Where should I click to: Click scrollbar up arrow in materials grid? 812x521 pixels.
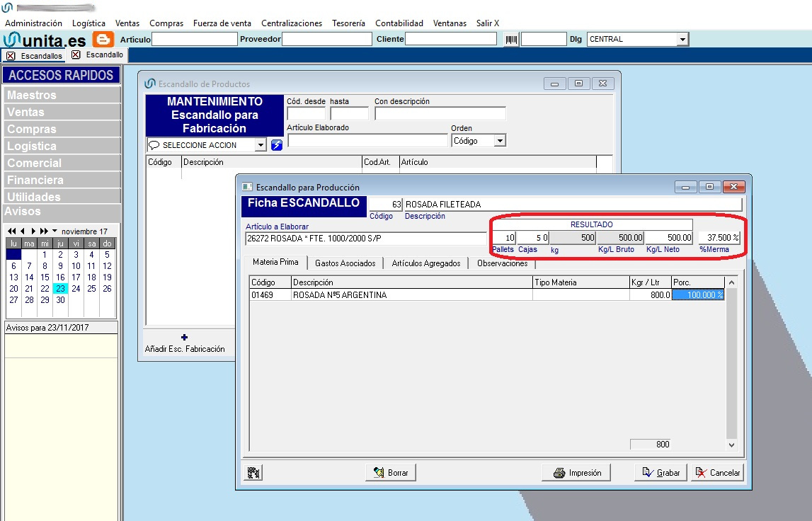731,282
